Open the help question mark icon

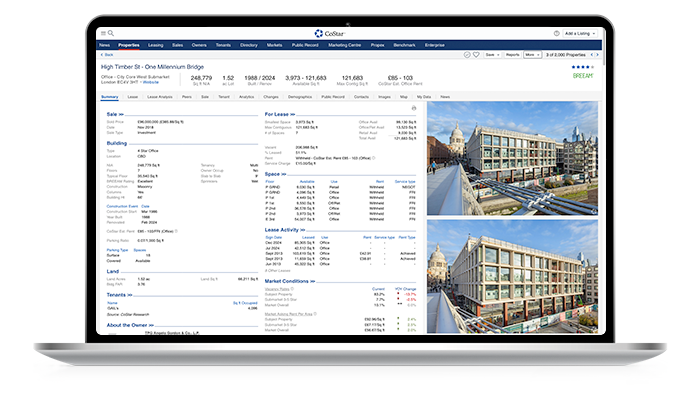click(x=556, y=33)
